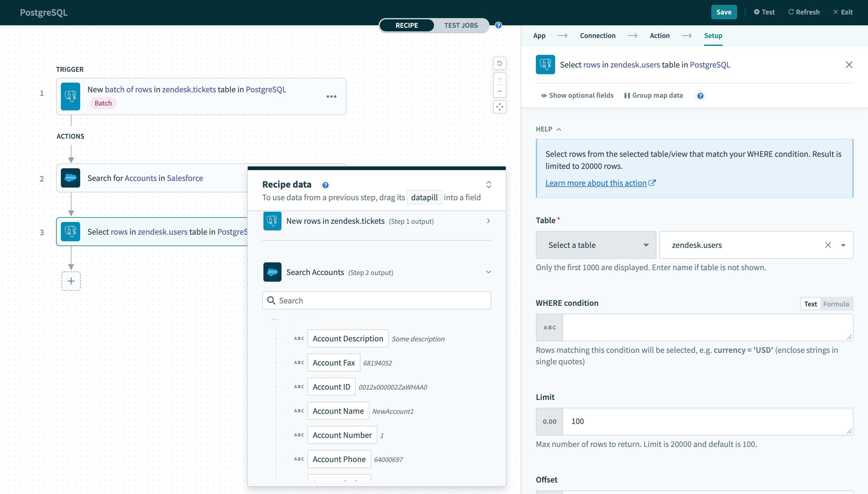
Task: Expand New rows in zendesk.tickets output
Action: pos(488,221)
